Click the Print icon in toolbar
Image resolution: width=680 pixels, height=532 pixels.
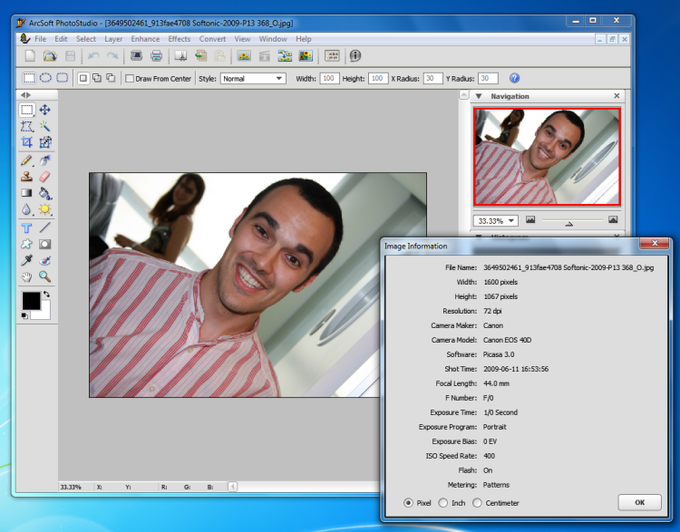pos(156,57)
